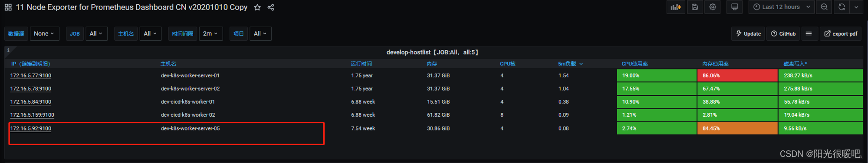Share the dashboard via share icon
This screenshot has height=163, width=868.
(x=271, y=7)
